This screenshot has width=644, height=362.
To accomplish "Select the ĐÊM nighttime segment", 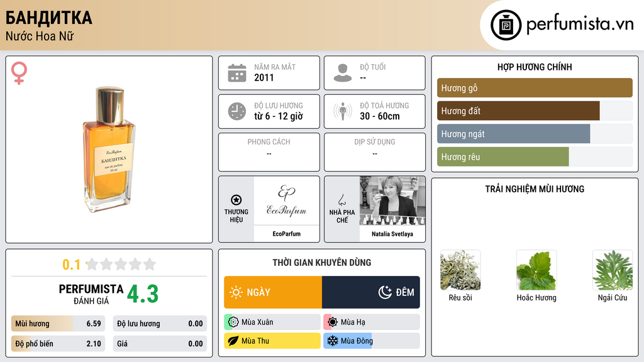I will click(371, 292).
